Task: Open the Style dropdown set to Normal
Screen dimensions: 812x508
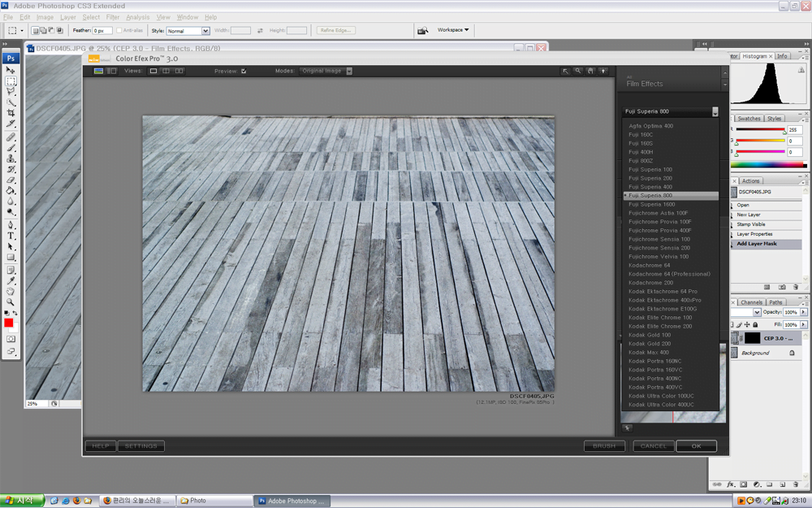Action: coord(188,31)
